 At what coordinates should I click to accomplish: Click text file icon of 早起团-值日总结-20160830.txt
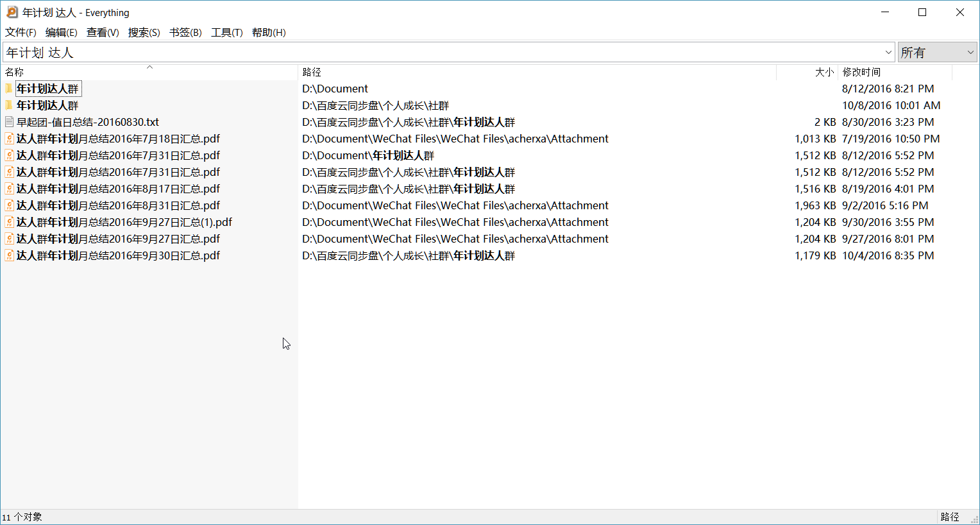pos(9,122)
